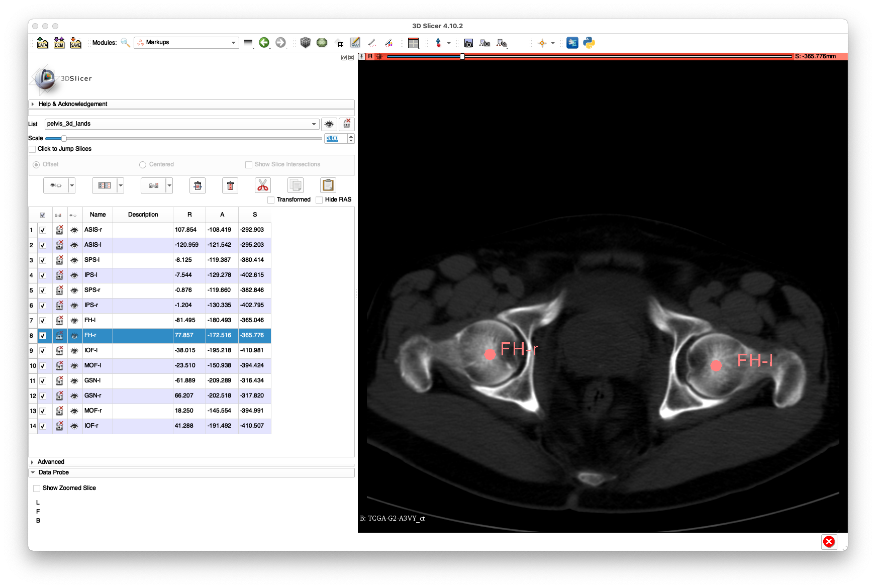Increase Scale with stepper up arrow
The width and height of the screenshot is (876, 588).
click(351, 136)
